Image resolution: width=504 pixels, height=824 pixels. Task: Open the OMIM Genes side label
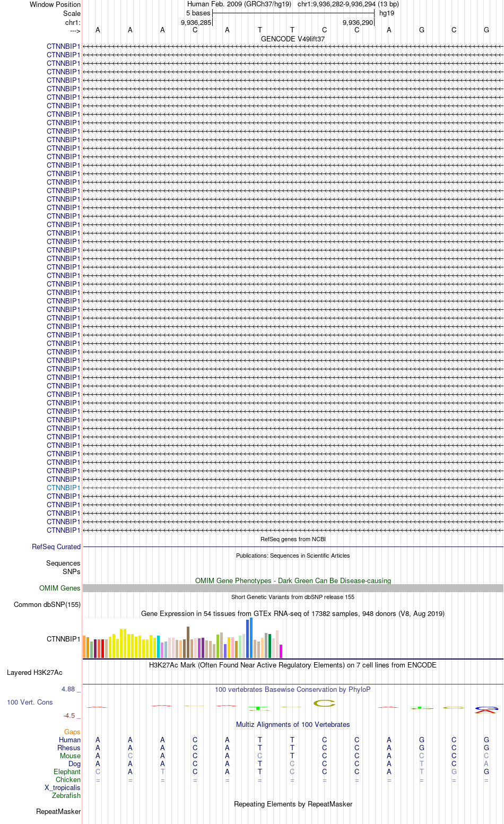point(60,588)
